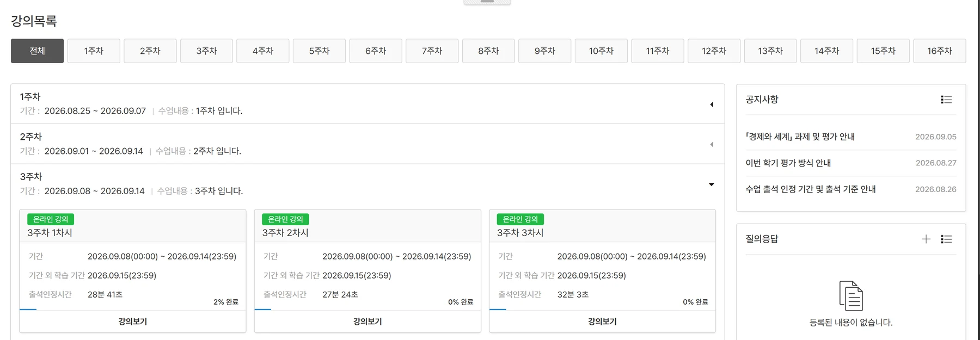The width and height of the screenshot is (980, 340).
Task: Click the 2% 완료 progress text
Action: 226,302
